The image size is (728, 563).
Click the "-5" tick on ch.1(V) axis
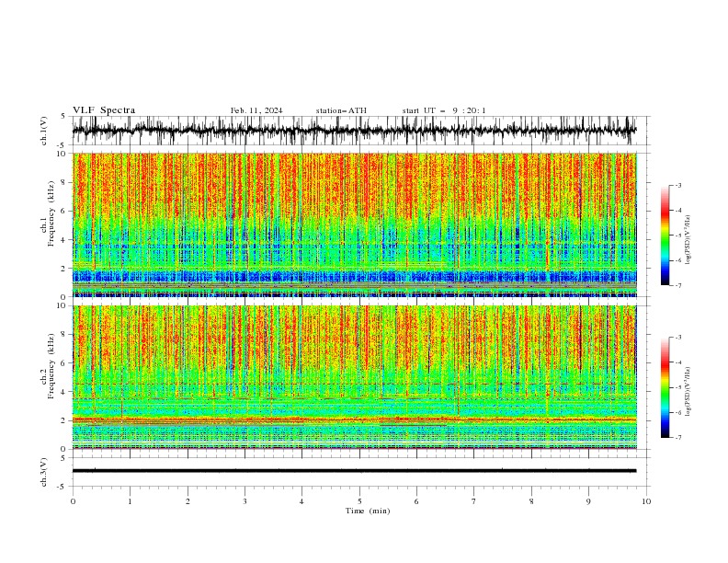tap(63, 145)
